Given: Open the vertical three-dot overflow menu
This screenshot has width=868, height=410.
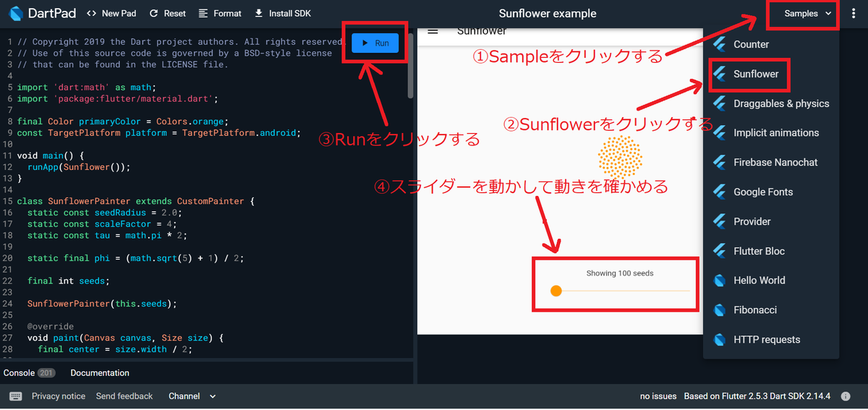Looking at the screenshot, I should point(854,14).
